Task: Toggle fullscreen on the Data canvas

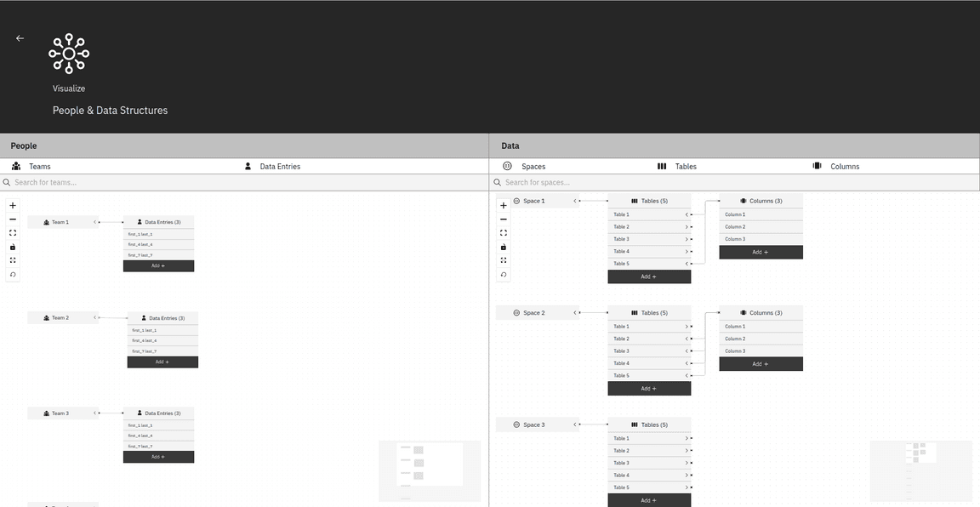Action: tap(504, 260)
